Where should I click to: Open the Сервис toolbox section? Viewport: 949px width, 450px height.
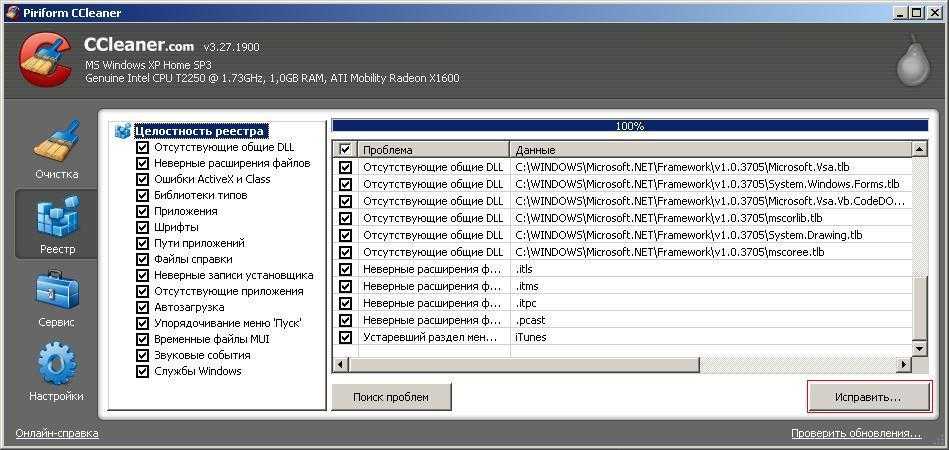(56, 299)
